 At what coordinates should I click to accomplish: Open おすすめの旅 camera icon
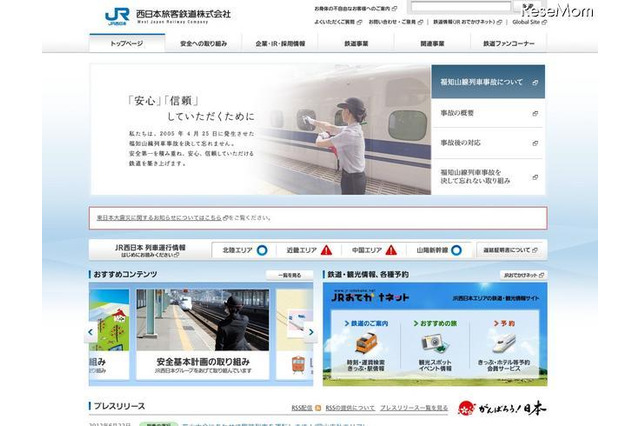pyautogui.click(x=435, y=343)
